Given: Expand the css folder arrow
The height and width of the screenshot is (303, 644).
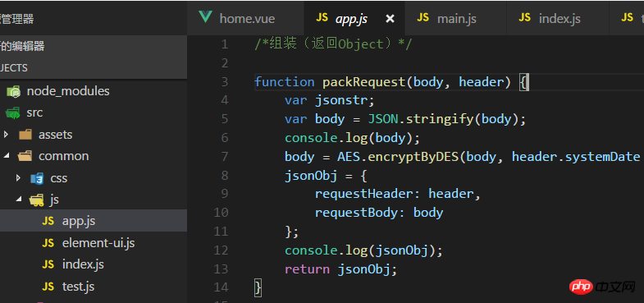Looking at the screenshot, I should click(18, 178).
